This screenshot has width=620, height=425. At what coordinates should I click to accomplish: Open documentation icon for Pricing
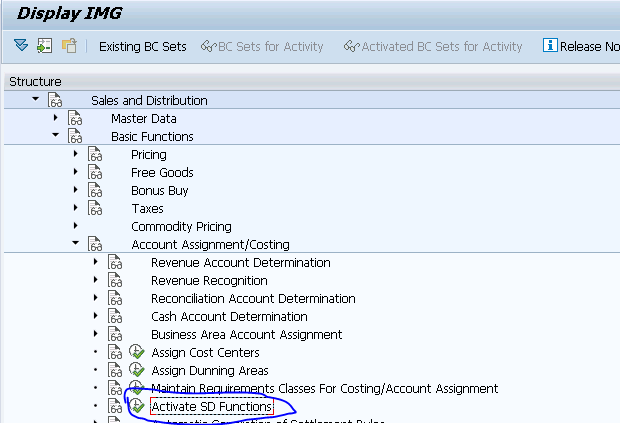pos(96,155)
